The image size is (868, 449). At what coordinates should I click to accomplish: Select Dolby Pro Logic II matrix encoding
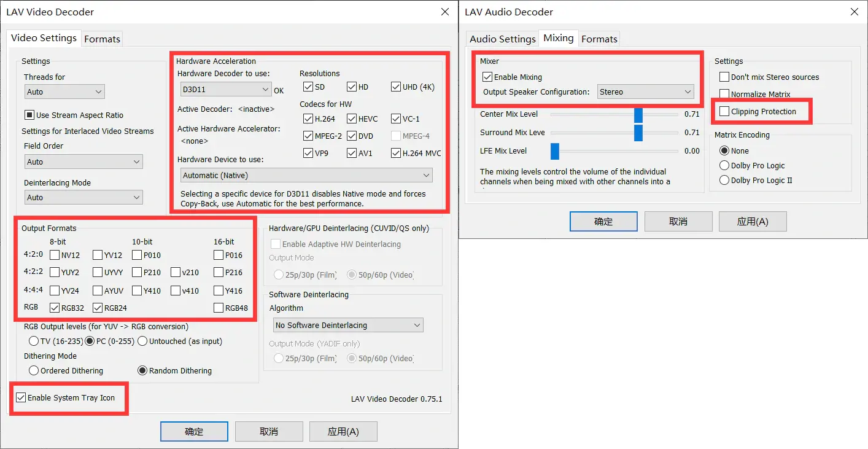725,180
